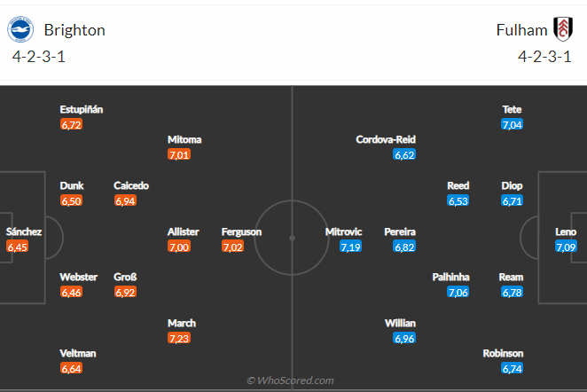Viewport: 587px width, 392px height.
Task: Open Robinson's player profile
Action: [504, 353]
